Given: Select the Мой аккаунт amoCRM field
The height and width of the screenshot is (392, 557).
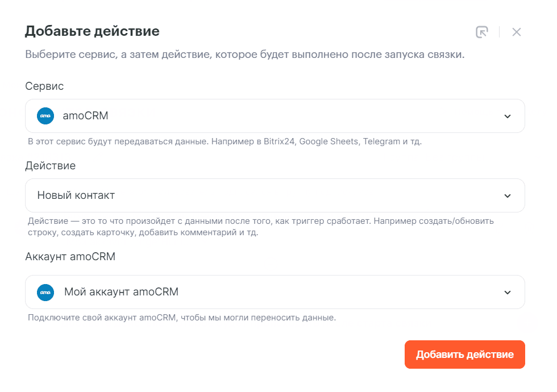Looking at the screenshot, I should point(275,292).
